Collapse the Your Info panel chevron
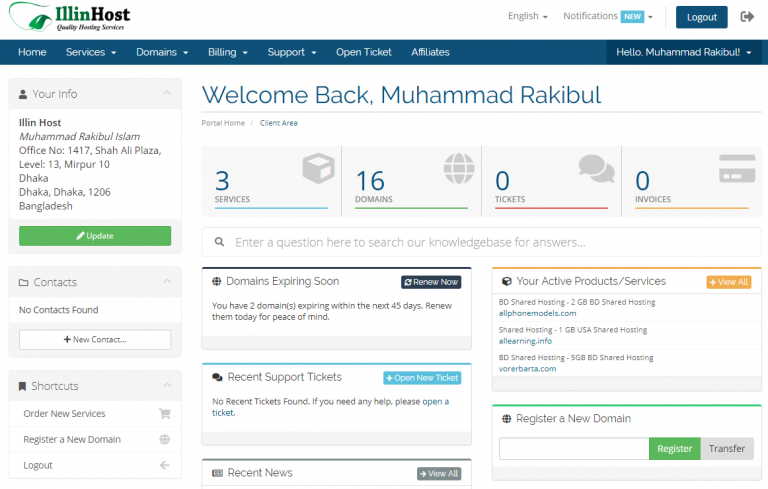 click(x=170, y=94)
